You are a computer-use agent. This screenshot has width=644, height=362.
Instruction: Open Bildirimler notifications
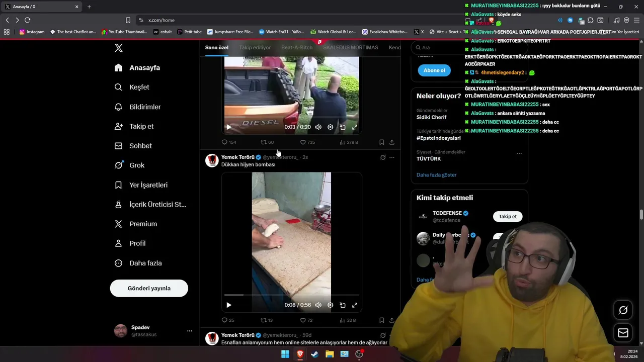pos(138,107)
